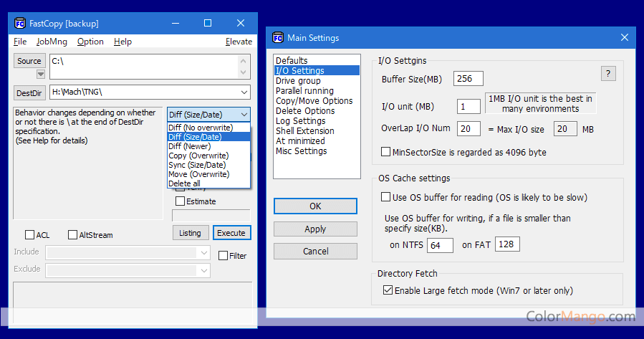Image resolution: width=644 pixels, height=339 pixels.
Task: Click the Execute button
Action: pyautogui.click(x=231, y=233)
